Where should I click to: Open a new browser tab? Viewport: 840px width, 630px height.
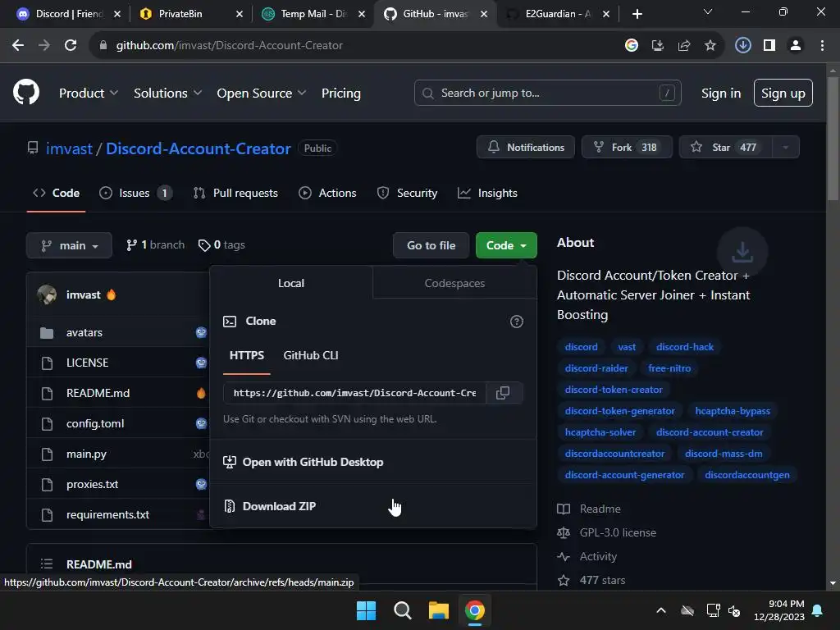(637, 14)
